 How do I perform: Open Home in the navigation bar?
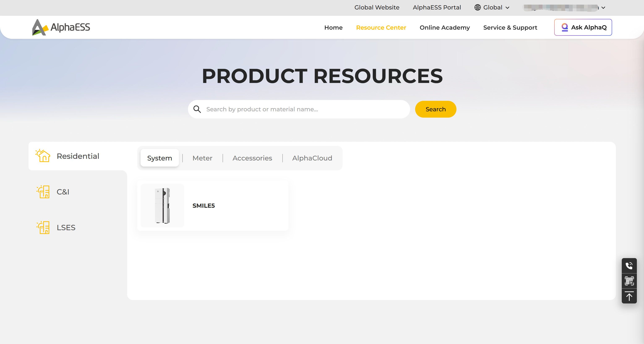(x=333, y=28)
